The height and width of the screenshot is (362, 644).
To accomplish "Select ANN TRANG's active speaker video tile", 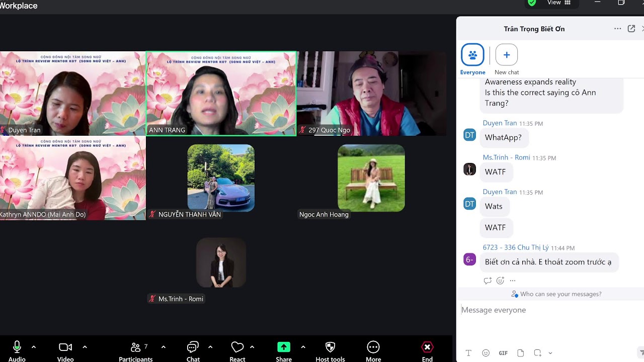I will [221, 94].
